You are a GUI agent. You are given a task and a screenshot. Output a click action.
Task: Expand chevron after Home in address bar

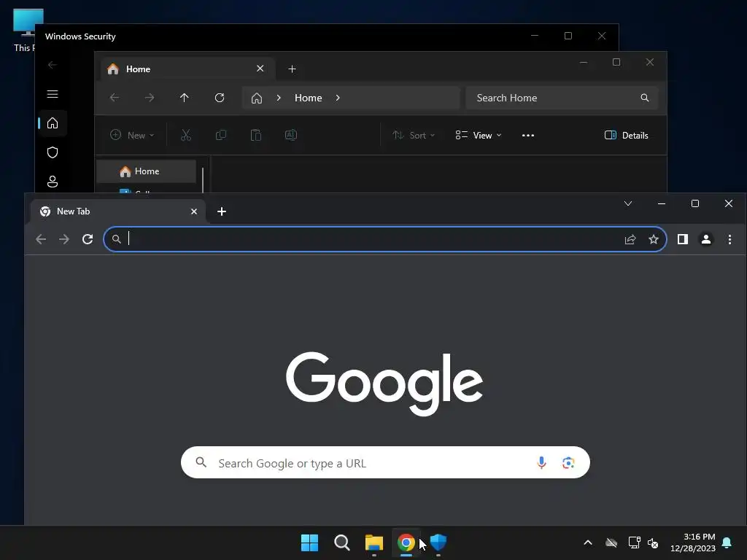(338, 98)
